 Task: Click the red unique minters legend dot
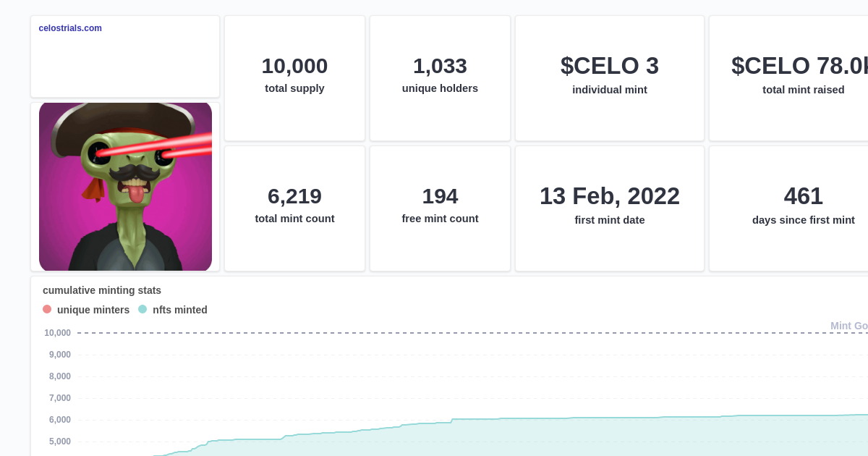coord(47,309)
